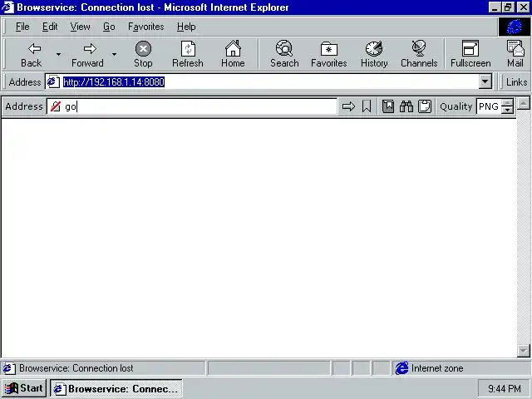Open the Favorites menu in menu bar
Image resolution: width=532 pixels, height=399 pixels.
[146, 27]
